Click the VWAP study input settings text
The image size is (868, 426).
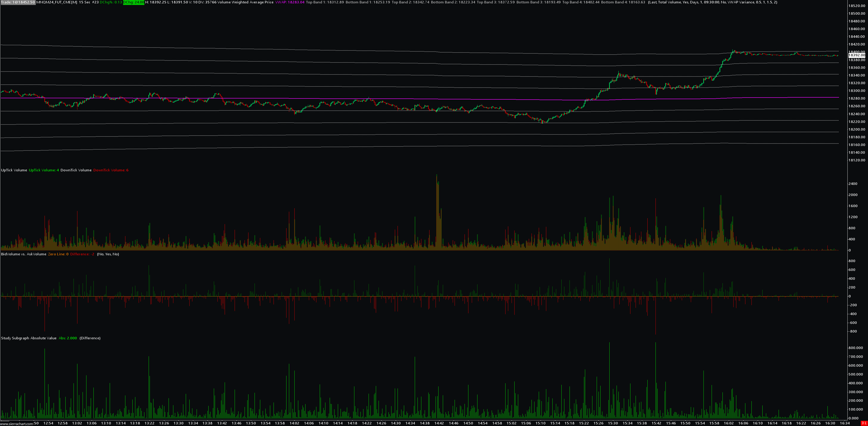712,2
